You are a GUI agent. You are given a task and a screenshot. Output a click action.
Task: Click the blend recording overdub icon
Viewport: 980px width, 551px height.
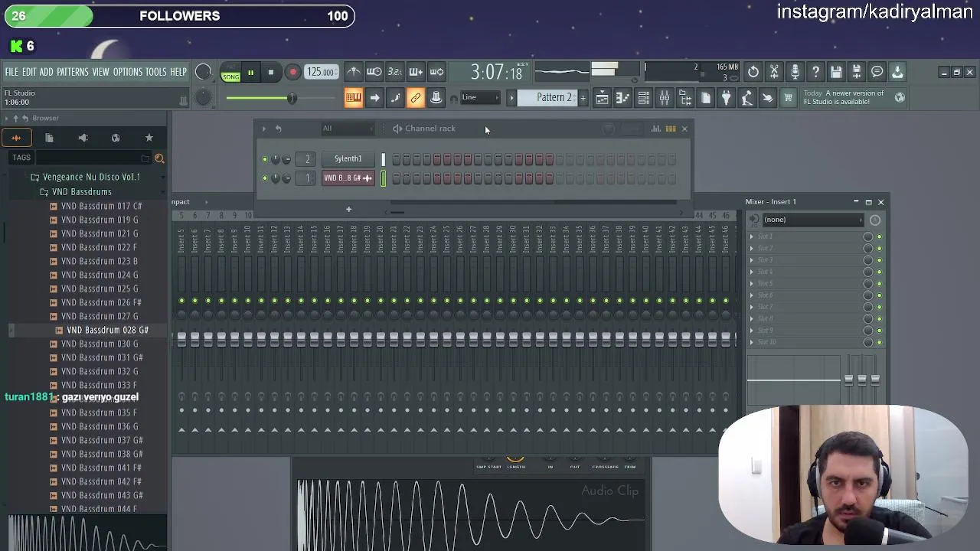click(415, 72)
